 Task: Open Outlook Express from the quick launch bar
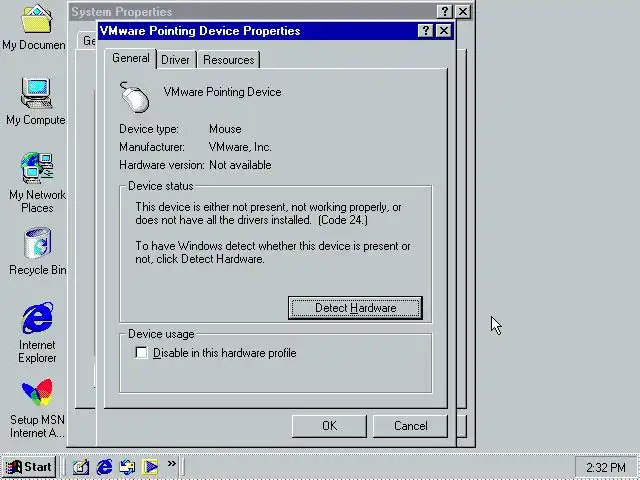point(127,467)
